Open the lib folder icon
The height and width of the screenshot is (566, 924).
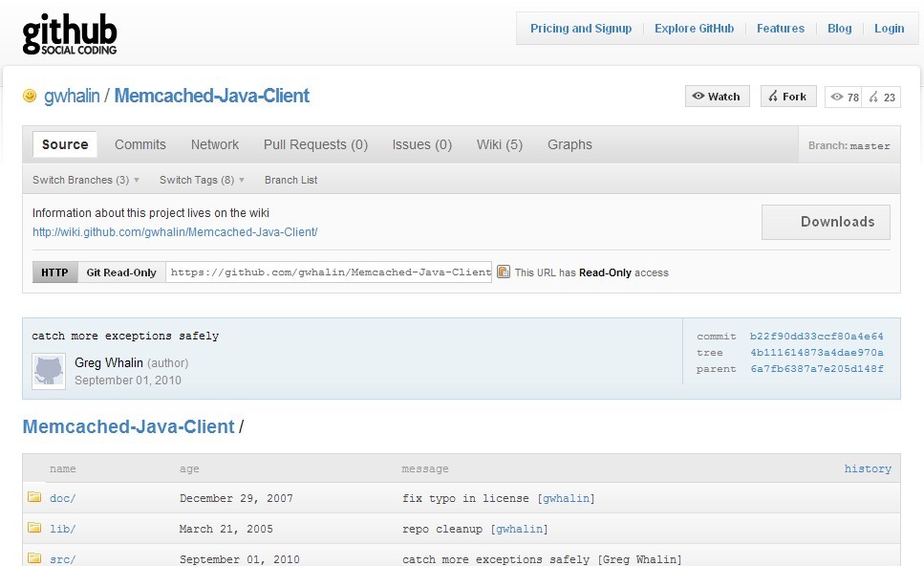[x=34, y=528]
